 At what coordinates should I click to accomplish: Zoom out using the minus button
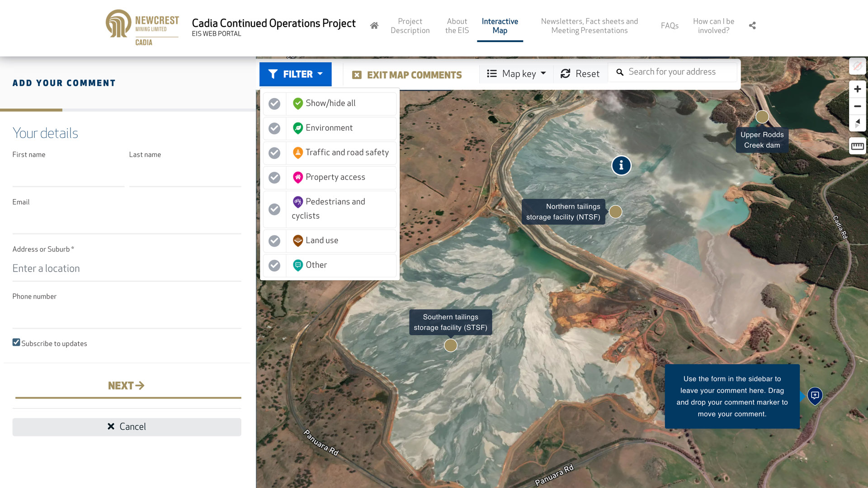pyautogui.click(x=857, y=106)
